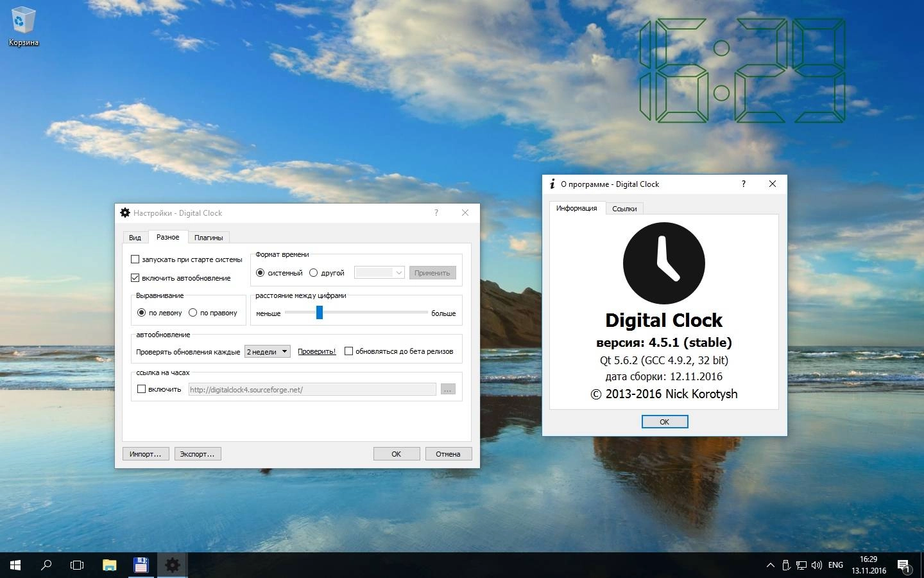Click the Отмена button
This screenshot has height=578, width=924.
[x=448, y=454]
